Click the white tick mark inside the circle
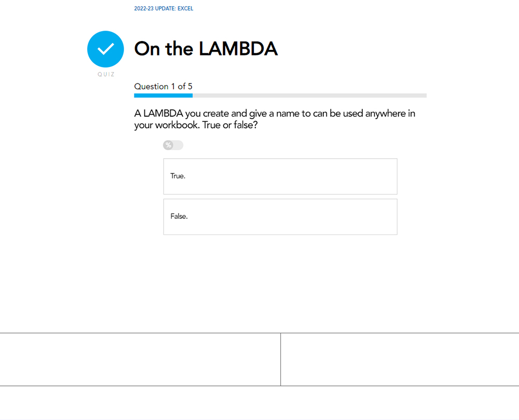Image resolution: width=519 pixels, height=420 pixels. pyautogui.click(x=106, y=49)
